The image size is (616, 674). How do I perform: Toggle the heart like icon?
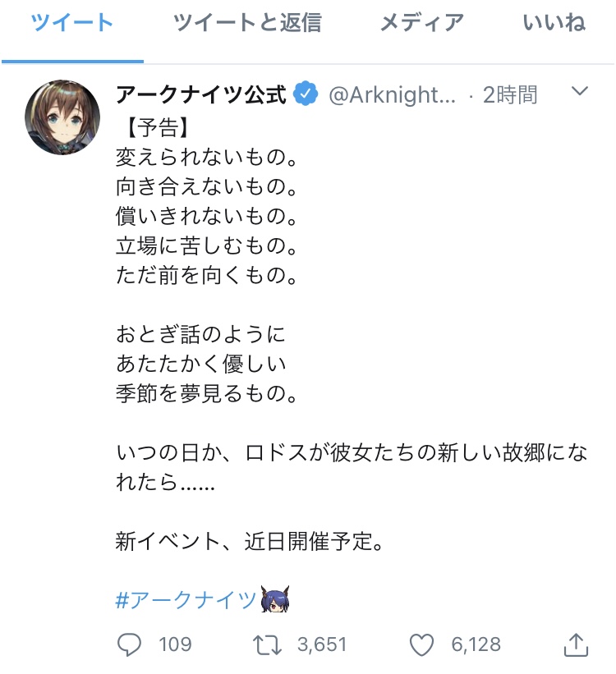(421, 644)
